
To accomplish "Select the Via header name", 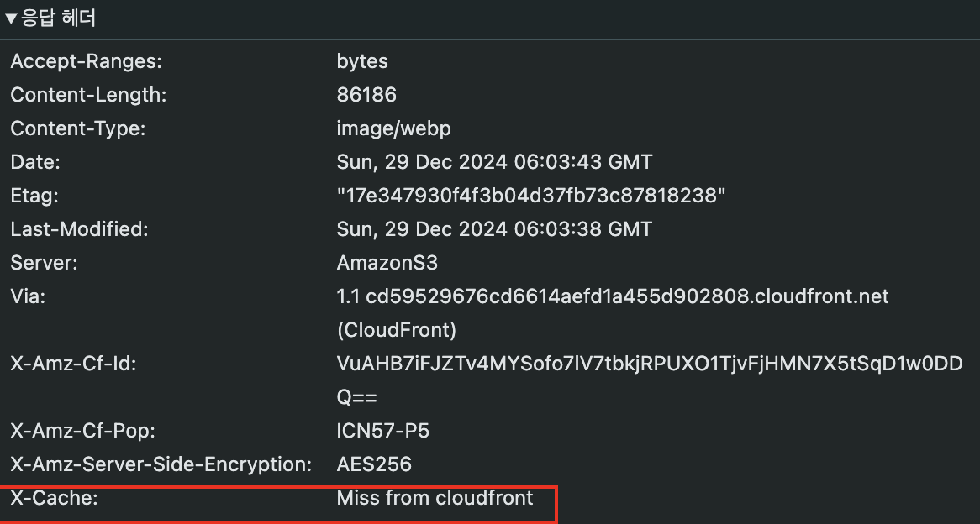I will [28, 296].
